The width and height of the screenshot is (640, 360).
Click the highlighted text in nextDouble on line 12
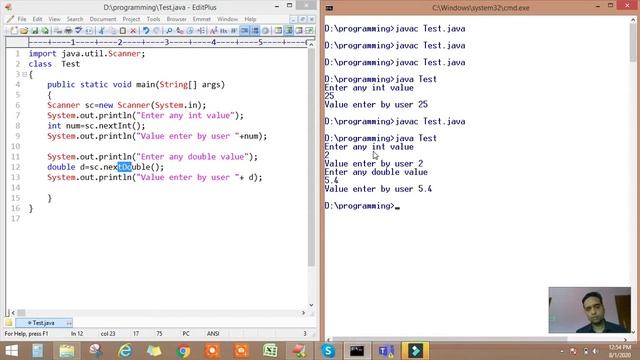[x=124, y=167]
